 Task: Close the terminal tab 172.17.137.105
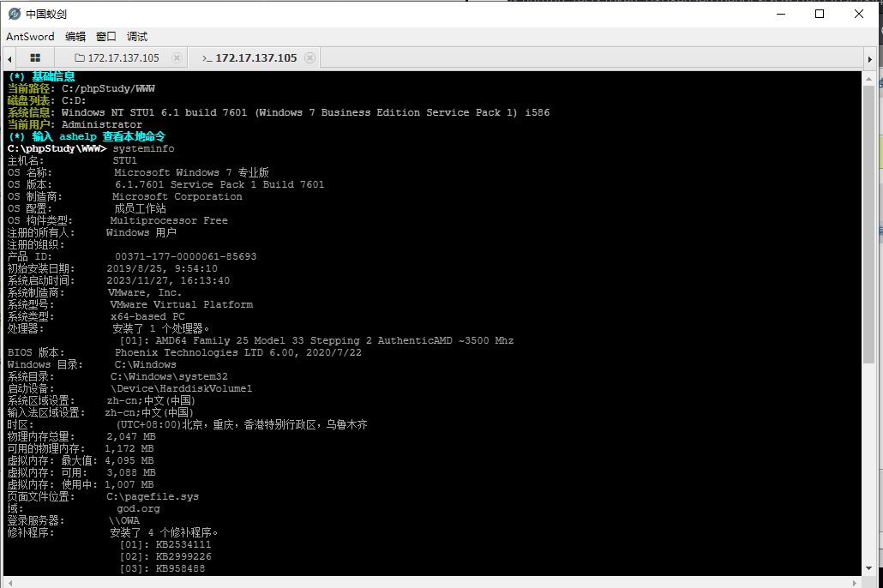point(309,58)
